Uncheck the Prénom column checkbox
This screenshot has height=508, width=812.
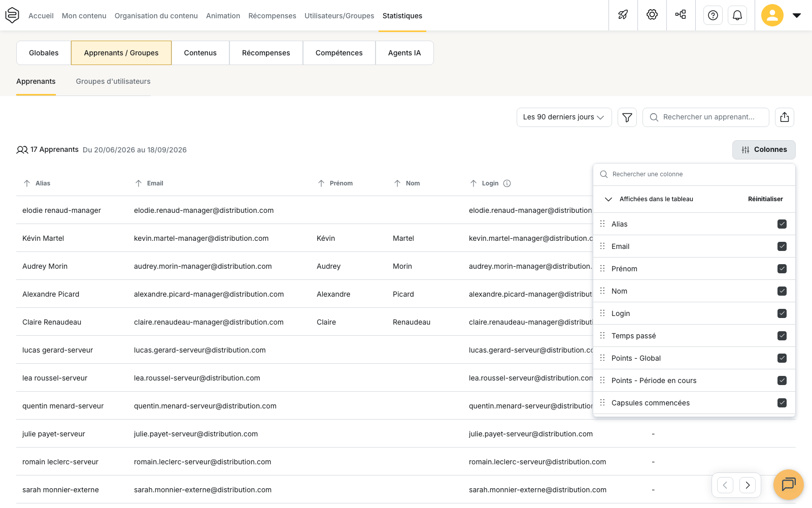coord(782,269)
